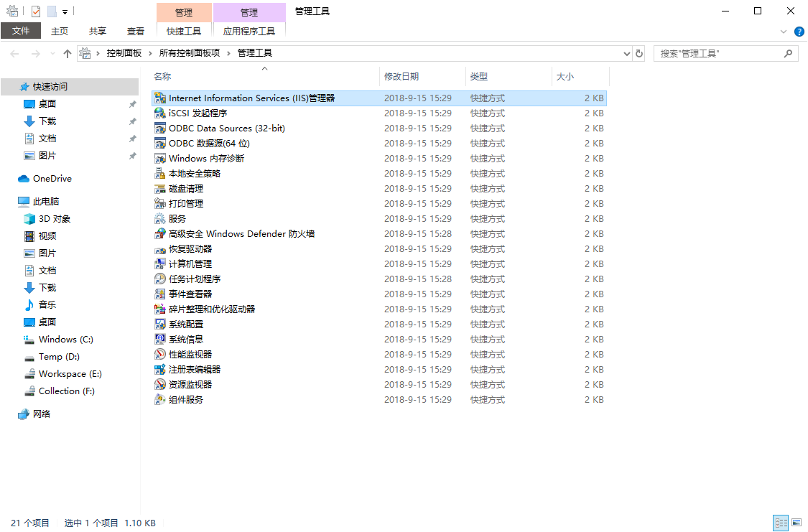Click the 资源监视器 icon
The width and height of the screenshot is (808, 532).
tap(160, 384)
